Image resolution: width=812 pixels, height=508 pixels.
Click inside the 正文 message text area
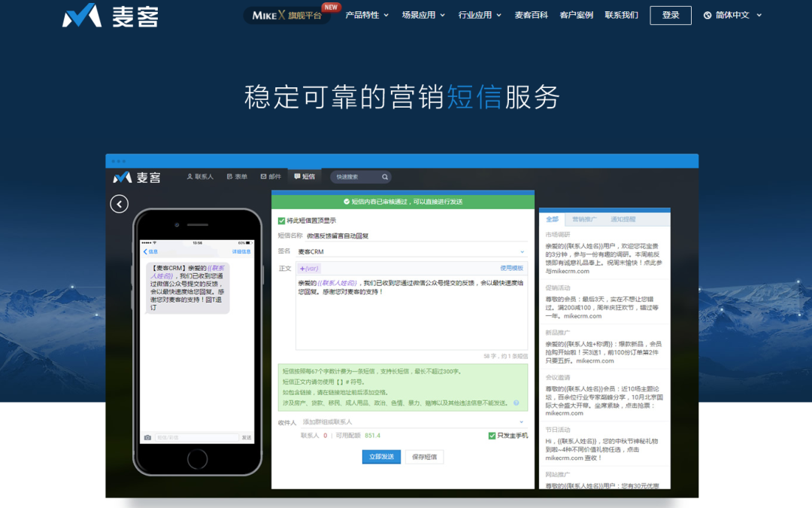[412, 314]
